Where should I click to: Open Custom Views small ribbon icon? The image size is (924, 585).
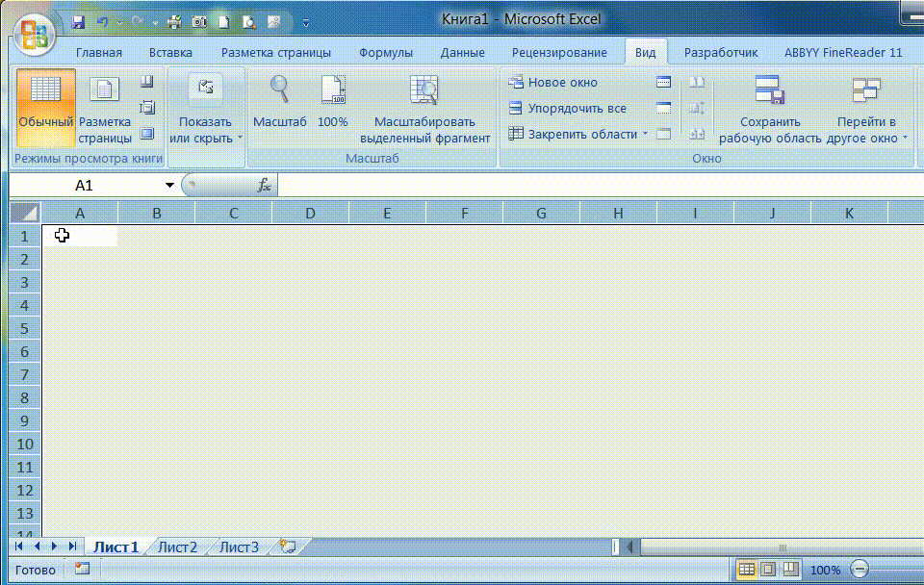146,108
